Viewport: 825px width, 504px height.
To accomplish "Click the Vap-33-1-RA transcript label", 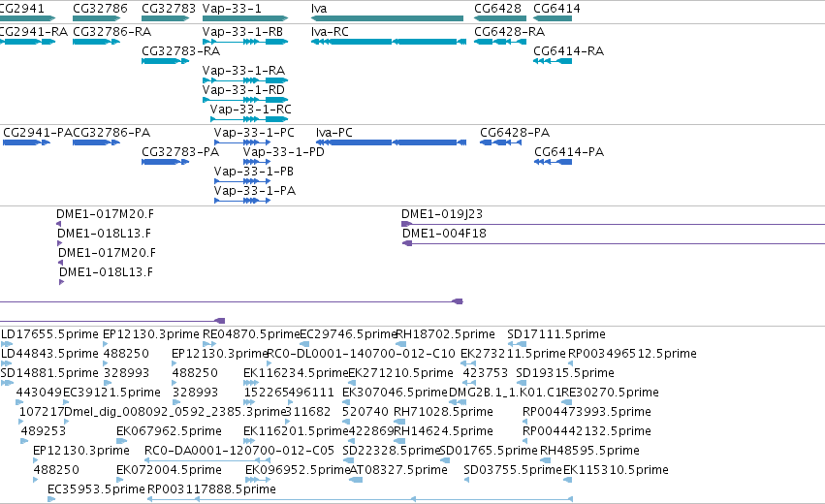I will coord(243,71).
